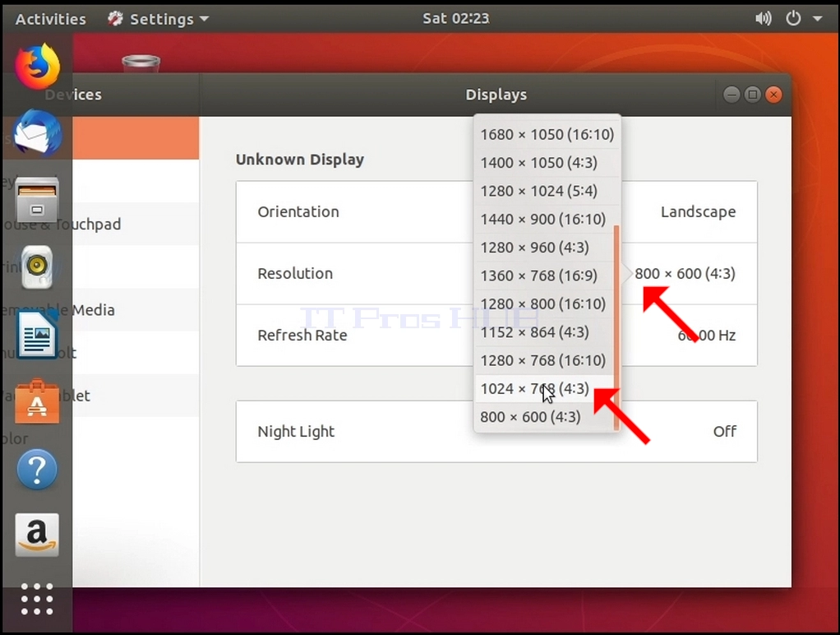Open the Orientation Landscape dropdown

(x=496, y=212)
